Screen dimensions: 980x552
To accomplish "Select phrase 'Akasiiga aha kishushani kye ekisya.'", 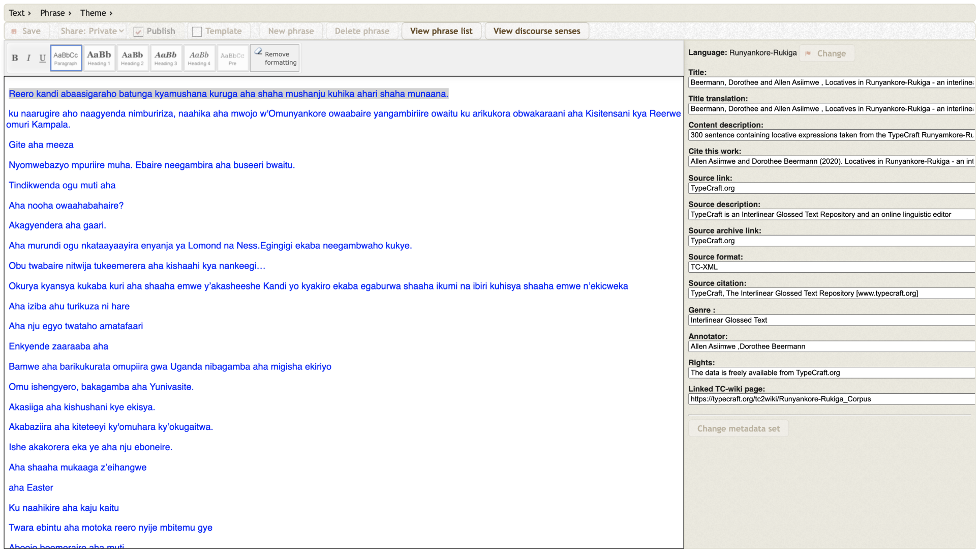I will click(82, 408).
